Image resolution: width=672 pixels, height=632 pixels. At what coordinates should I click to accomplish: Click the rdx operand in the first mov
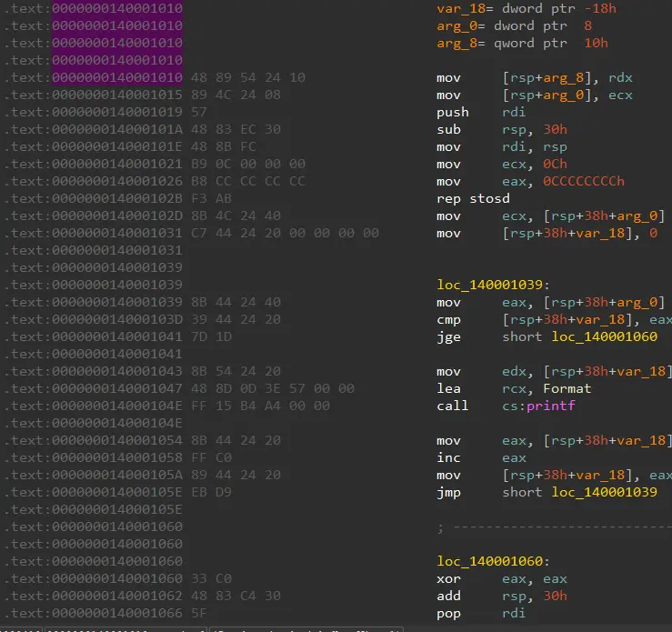[620, 77]
